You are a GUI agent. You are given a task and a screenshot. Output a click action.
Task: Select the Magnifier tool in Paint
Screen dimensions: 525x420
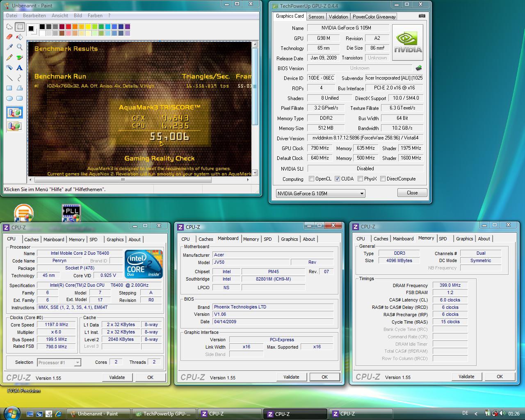pos(20,47)
